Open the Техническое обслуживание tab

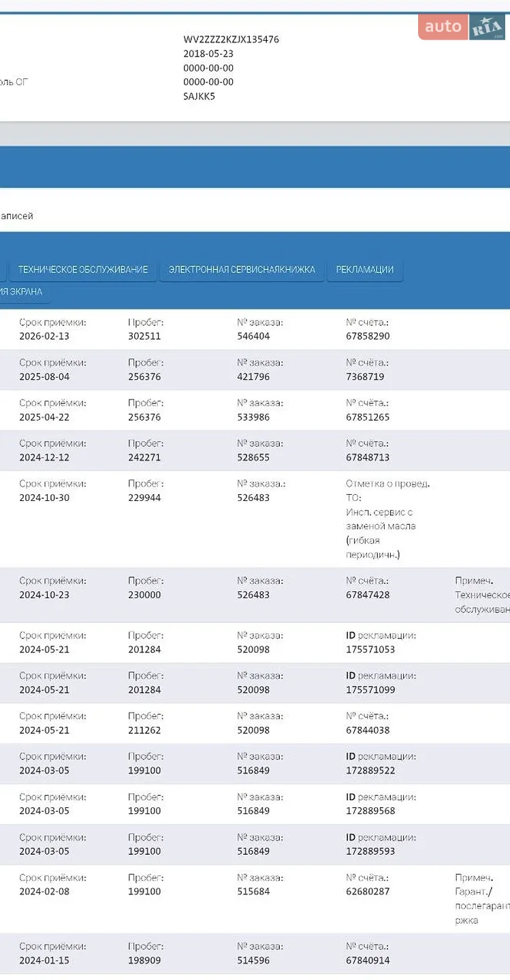point(83,269)
